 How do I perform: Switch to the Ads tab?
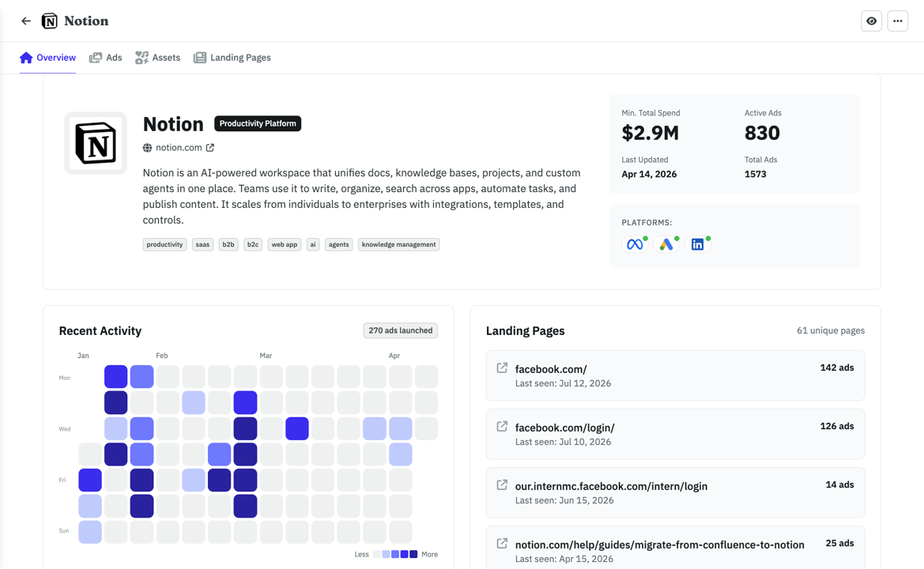[x=105, y=57]
